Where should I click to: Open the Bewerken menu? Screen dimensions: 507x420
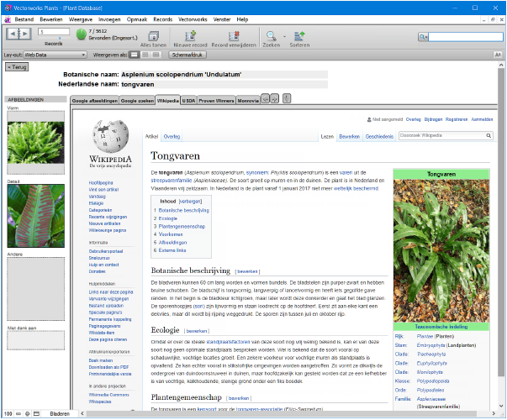(51, 19)
